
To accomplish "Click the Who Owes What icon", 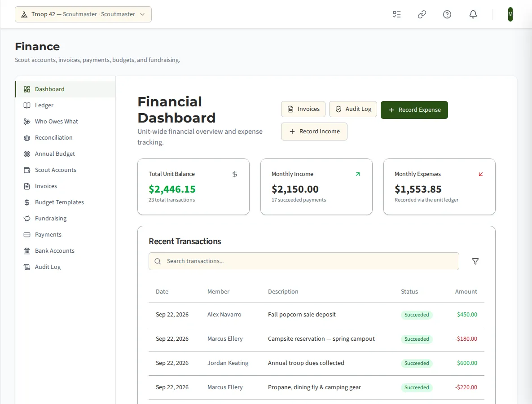I will (27, 122).
